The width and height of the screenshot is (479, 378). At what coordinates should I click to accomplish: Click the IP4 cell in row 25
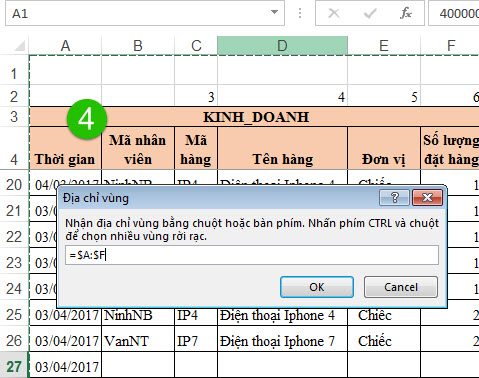click(x=196, y=313)
